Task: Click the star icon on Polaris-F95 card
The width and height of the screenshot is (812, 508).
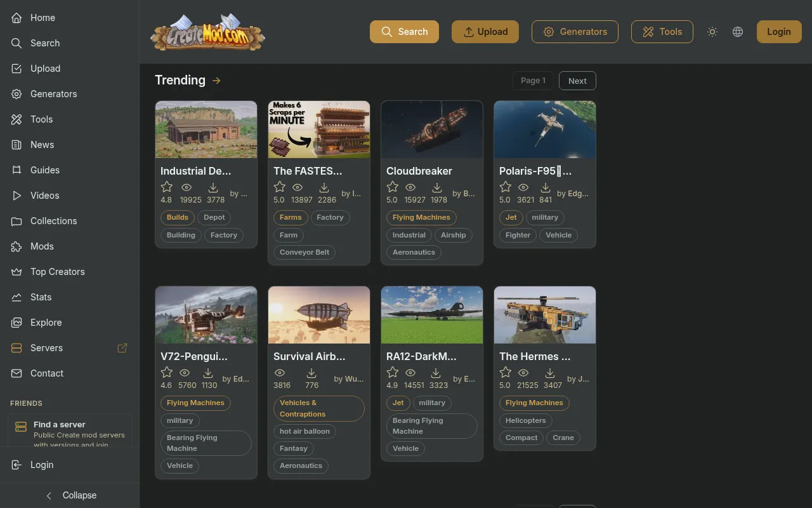Action: pos(505,187)
